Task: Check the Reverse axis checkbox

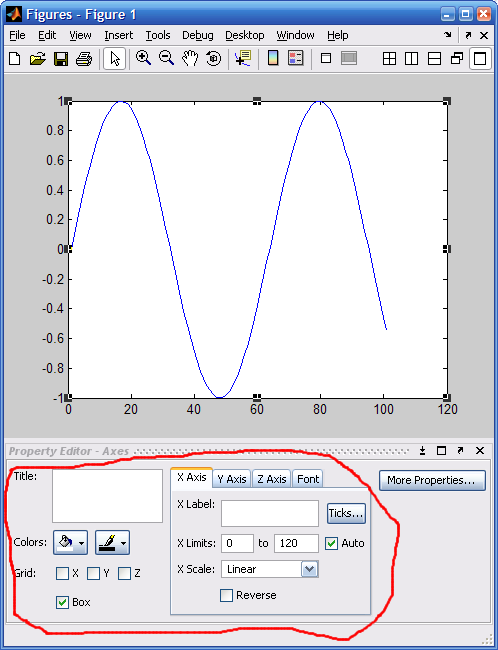Action: pos(226,595)
